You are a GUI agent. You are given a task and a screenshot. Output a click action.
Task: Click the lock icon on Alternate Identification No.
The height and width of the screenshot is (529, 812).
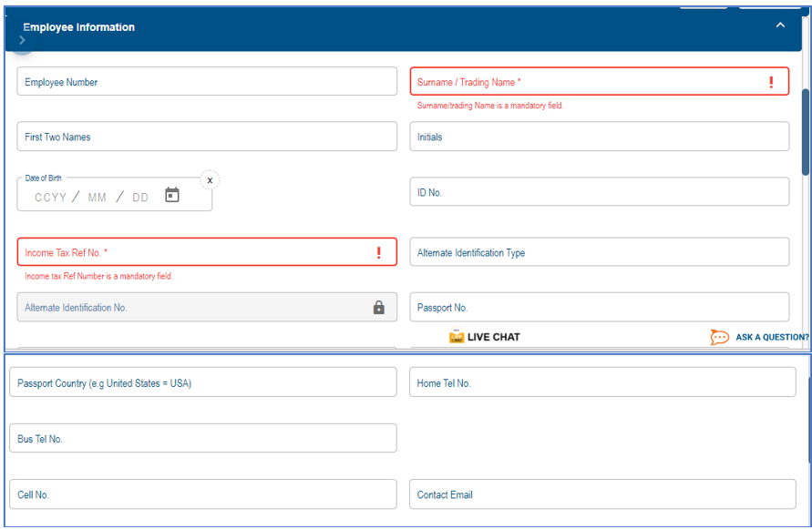(378, 308)
